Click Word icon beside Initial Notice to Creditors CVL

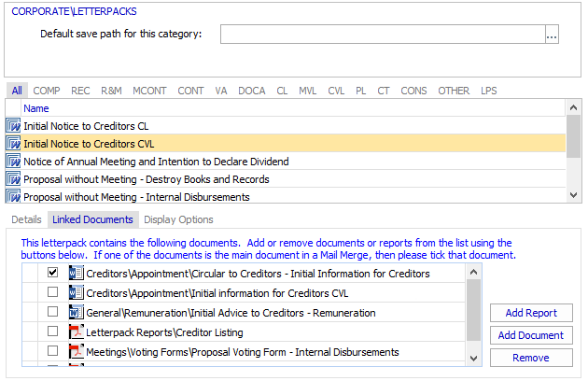(14, 144)
